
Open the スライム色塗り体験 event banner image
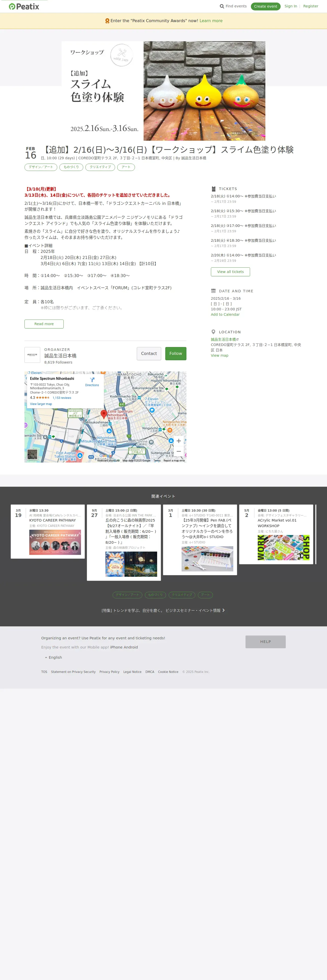[x=163, y=91]
